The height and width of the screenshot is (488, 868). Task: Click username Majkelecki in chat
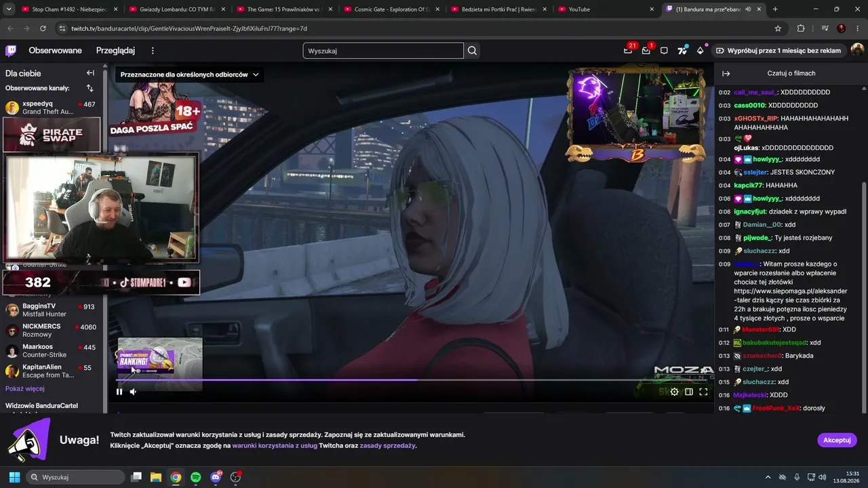pos(751,395)
